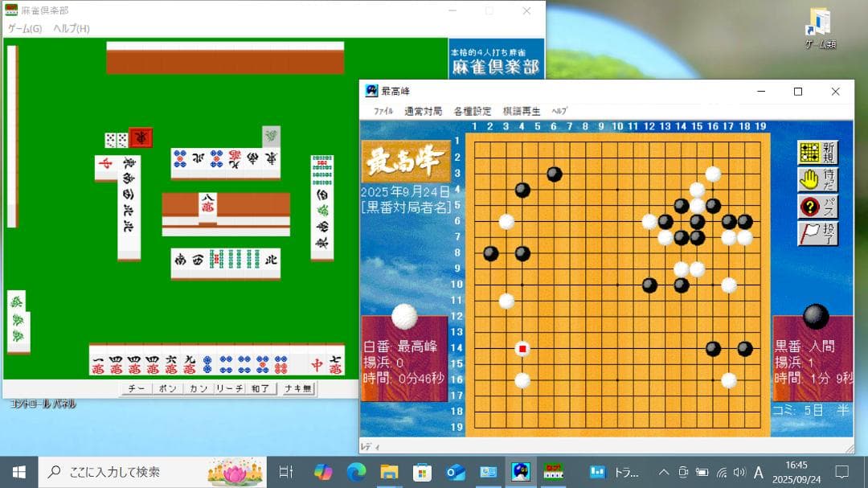Screen dimensions: 868x488
Task: Click the 八萬 discard tile in the center
Action: click(207, 207)
